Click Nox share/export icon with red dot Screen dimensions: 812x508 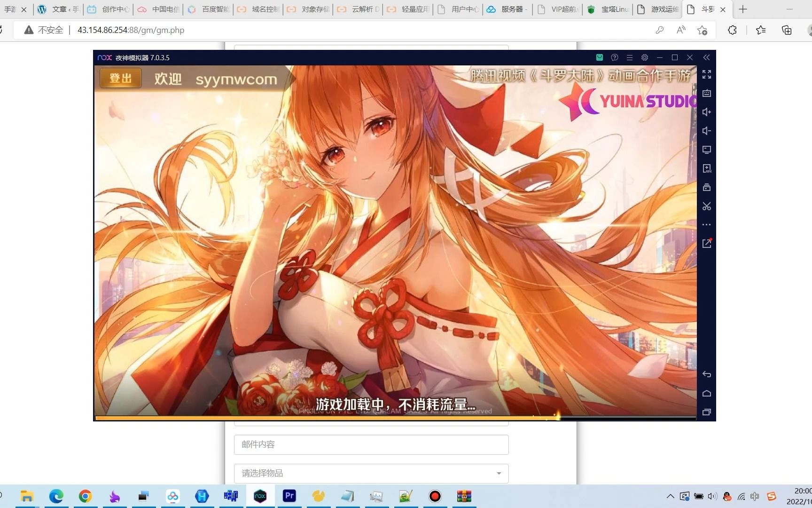click(707, 243)
